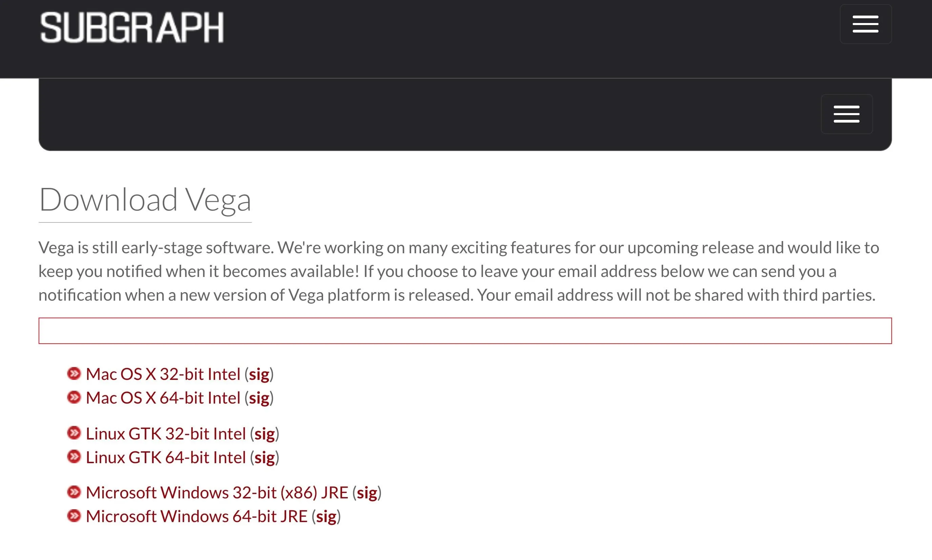Expand the secondary navigation hamburger menu

(847, 114)
